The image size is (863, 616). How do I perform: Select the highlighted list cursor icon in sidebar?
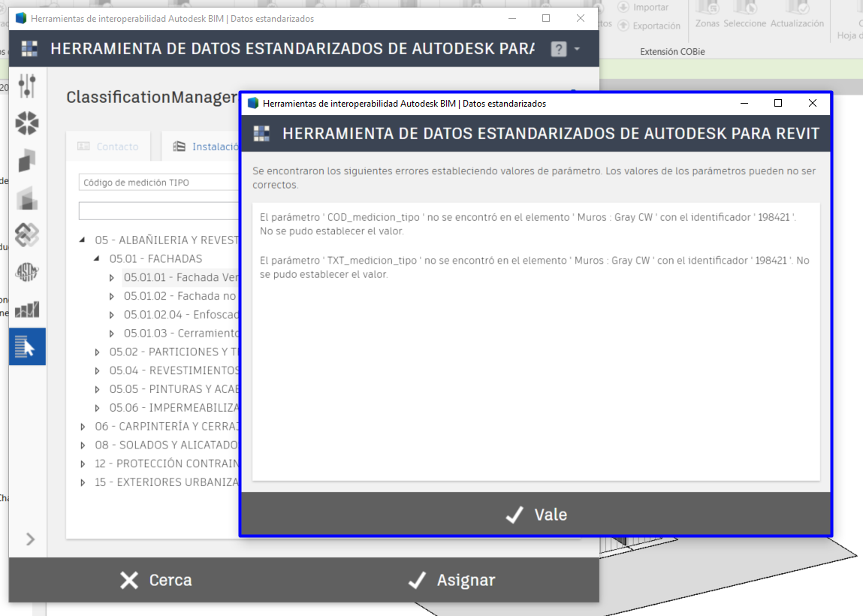27,347
